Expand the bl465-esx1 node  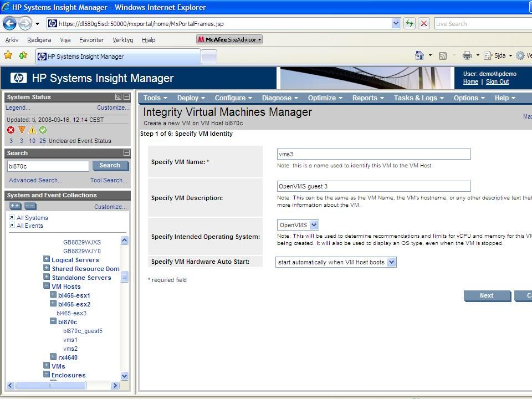(53, 294)
